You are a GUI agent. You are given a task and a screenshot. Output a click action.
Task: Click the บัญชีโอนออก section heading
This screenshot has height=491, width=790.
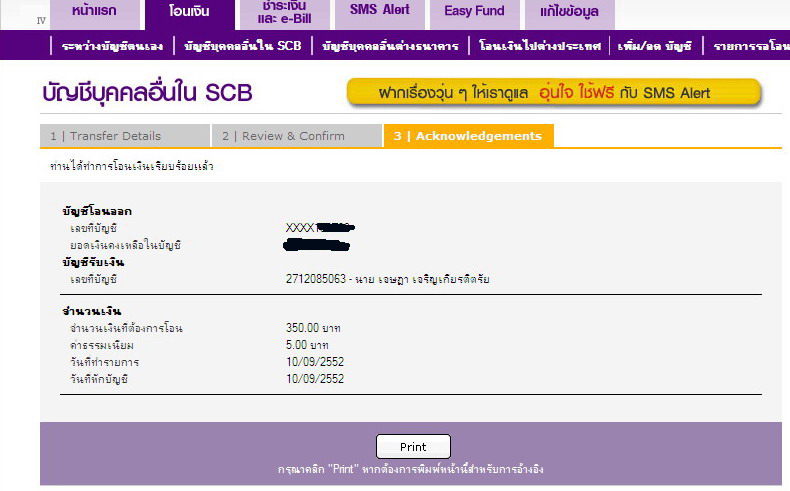pos(97,212)
